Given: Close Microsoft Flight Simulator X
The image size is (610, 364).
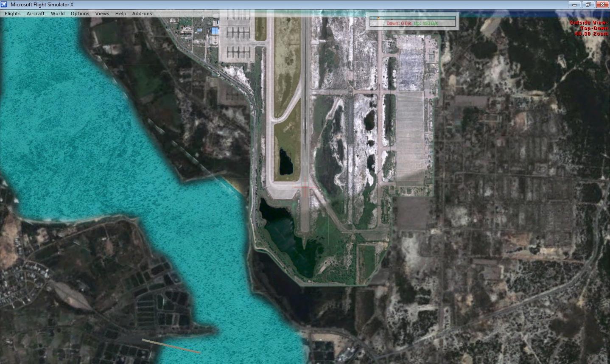Looking at the screenshot, I should pyautogui.click(x=602, y=5).
